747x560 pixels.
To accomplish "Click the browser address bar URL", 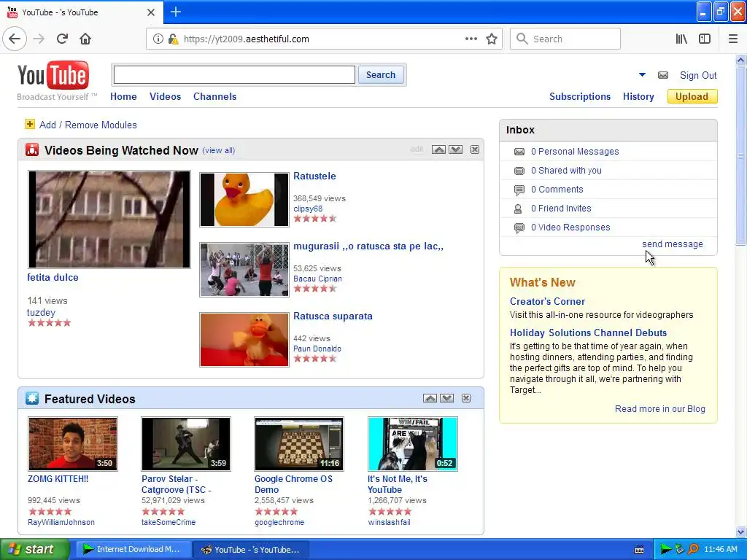I will (246, 39).
